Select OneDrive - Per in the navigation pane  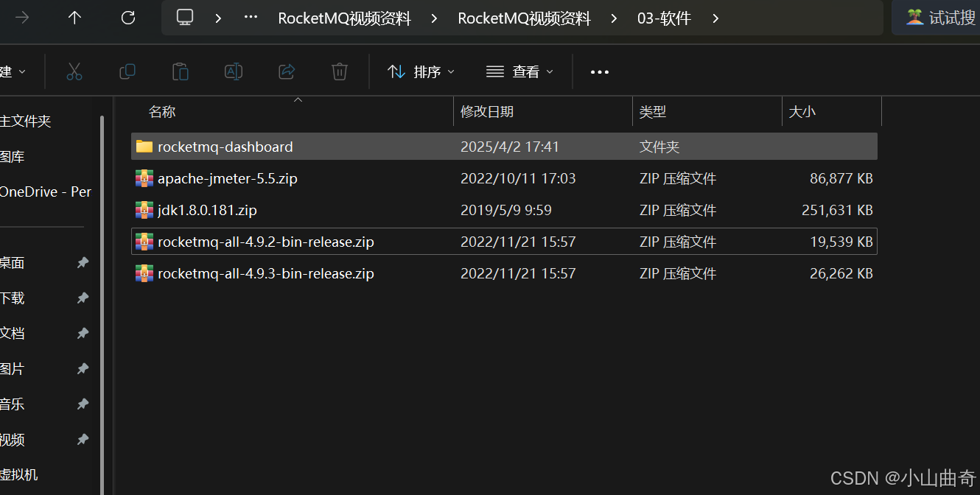coord(46,192)
